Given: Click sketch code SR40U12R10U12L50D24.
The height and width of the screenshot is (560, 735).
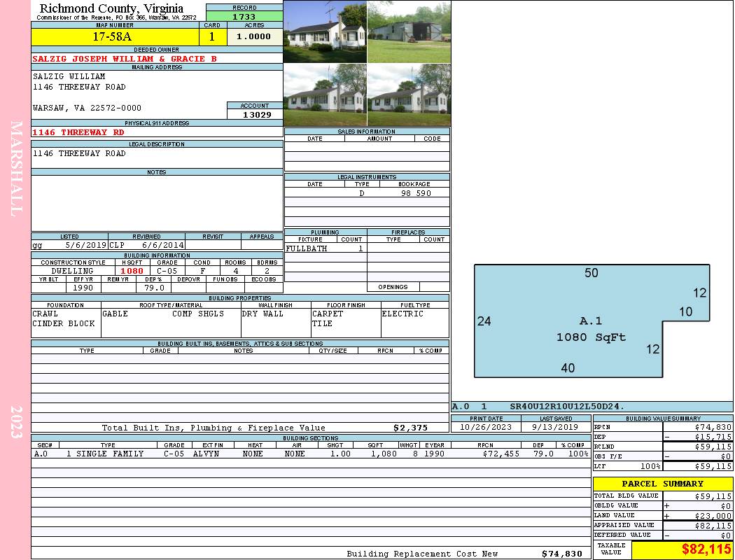Looking at the screenshot, I should click(x=567, y=406).
